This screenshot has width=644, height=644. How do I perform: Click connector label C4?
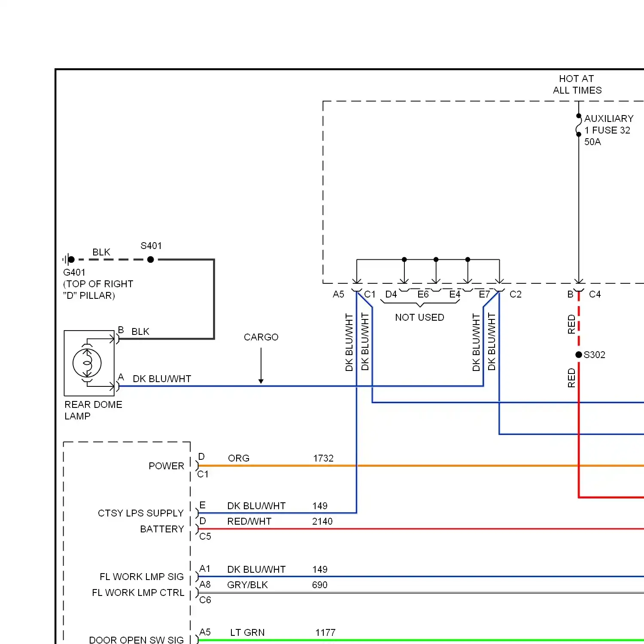coord(595,294)
